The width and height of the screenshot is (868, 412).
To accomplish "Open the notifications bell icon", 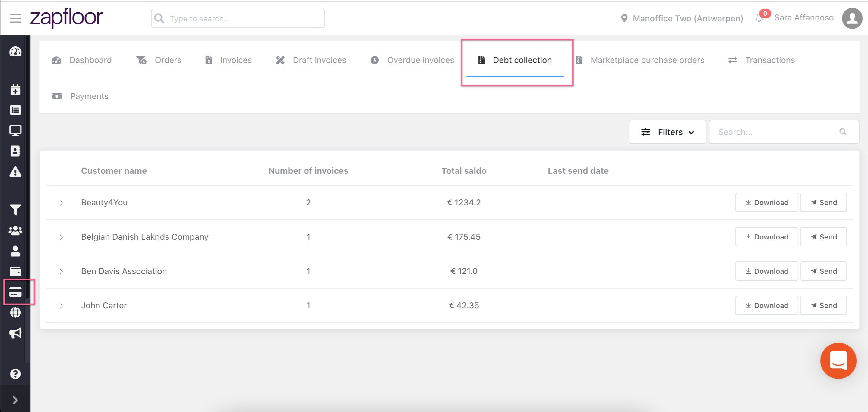I will [759, 18].
